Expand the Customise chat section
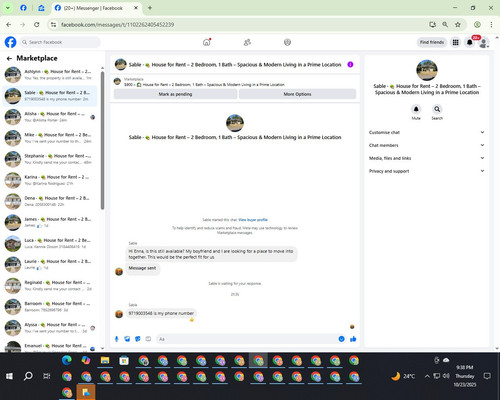This screenshot has height=400, width=500. pyautogui.click(x=427, y=132)
